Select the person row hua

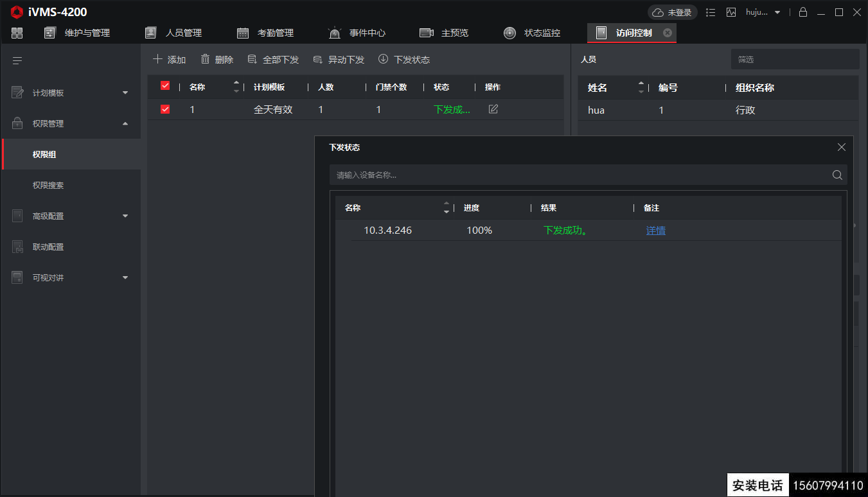(x=718, y=110)
